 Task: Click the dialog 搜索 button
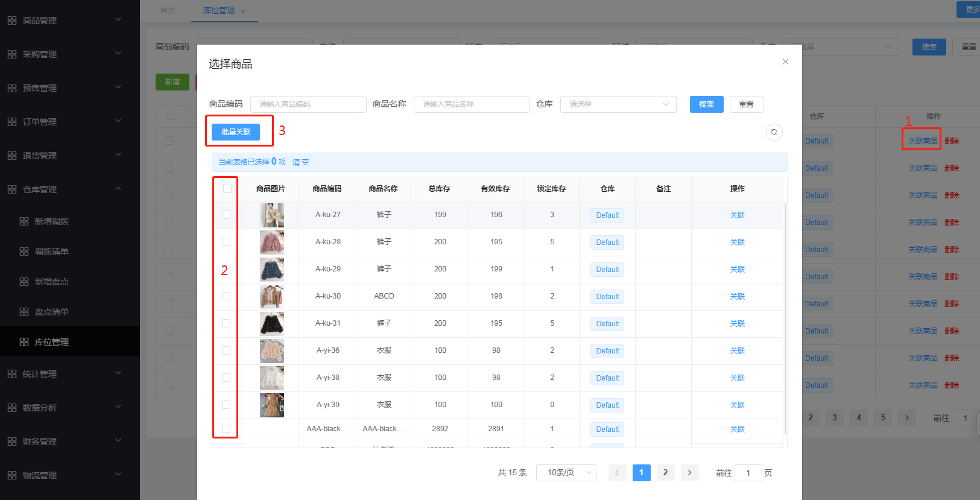pos(706,104)
